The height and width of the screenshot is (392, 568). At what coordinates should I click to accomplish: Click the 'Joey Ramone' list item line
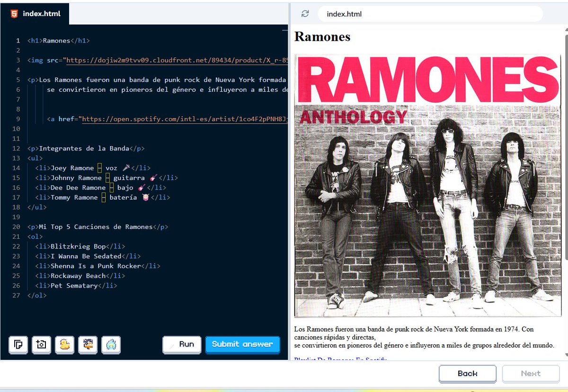[93, 168]
